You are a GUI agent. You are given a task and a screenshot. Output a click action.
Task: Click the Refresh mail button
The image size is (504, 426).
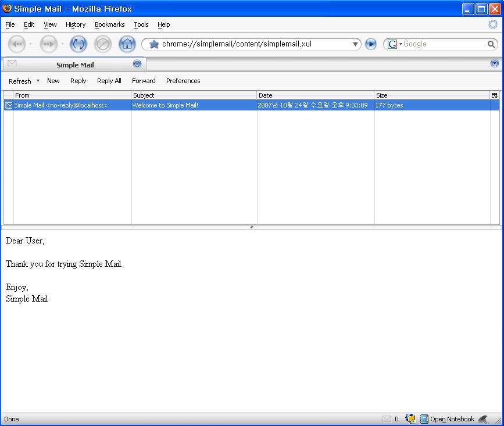pyautogui.click(x=20, y=81)
